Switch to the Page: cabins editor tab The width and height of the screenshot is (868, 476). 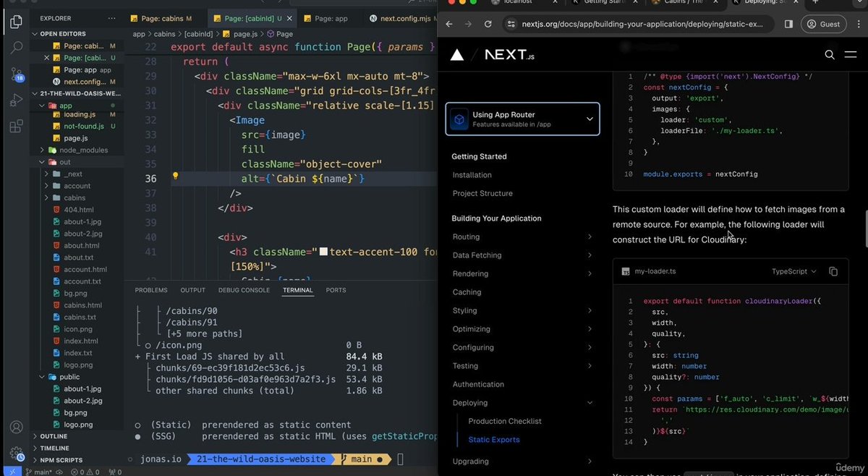tap(163, 18)
